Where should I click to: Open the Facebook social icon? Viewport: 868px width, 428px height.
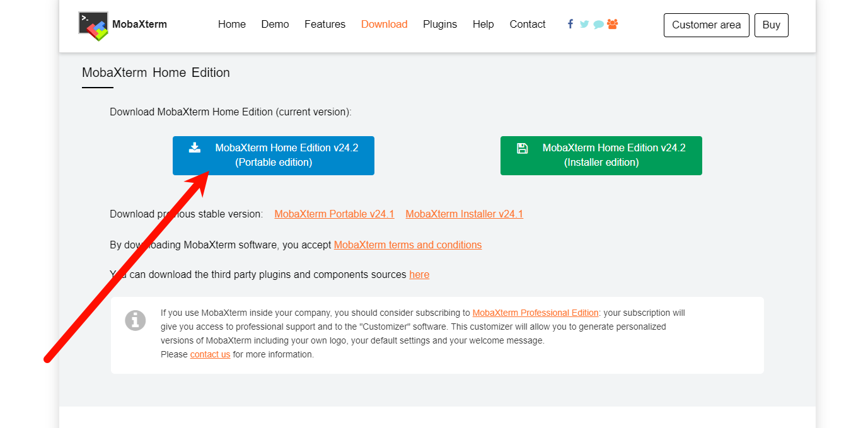coord(570,24)
